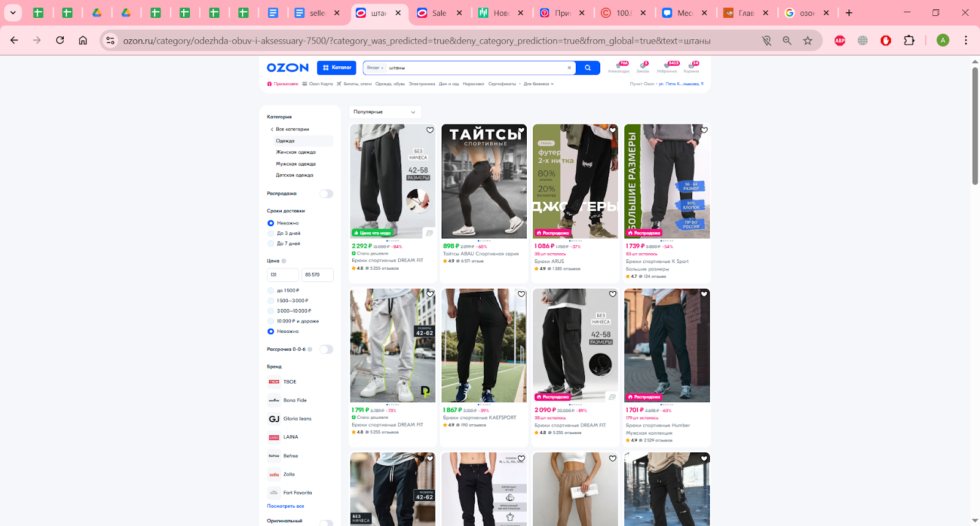The image size is (980, 526).
Task: Select delivery До 3 дней
Action: 271,234
